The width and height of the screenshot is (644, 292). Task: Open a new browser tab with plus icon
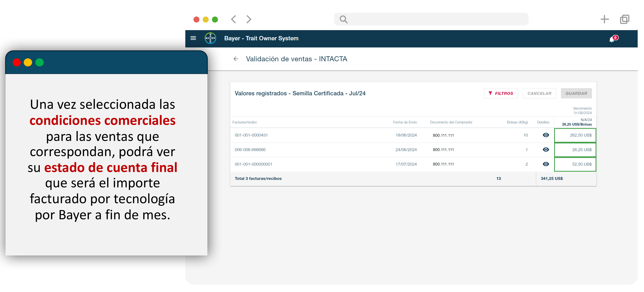coord(604,19)
